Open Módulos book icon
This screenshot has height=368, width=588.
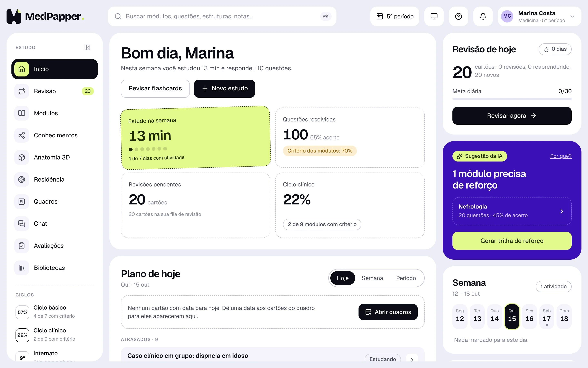pos(22,113)
